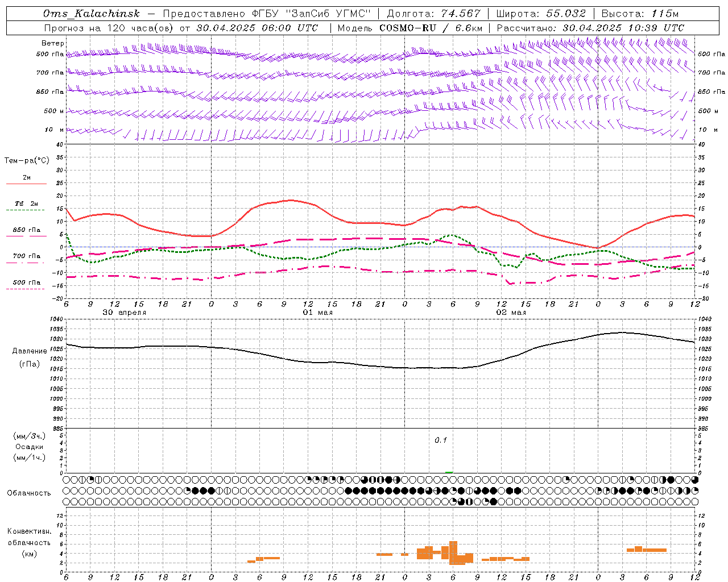Screen dimensions: 728x582
Task: Select the Модель COSMO-RU / 6.6км text
Action: coord(410,28)
